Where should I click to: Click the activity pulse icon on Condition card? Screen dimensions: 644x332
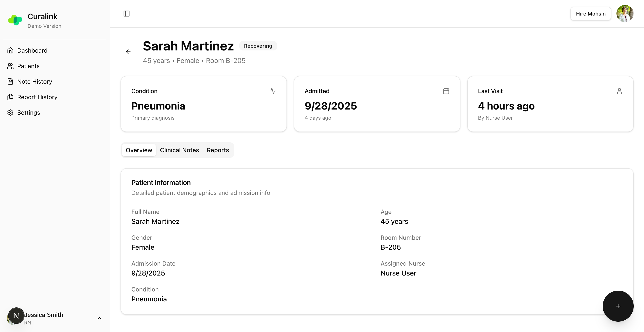272,91
